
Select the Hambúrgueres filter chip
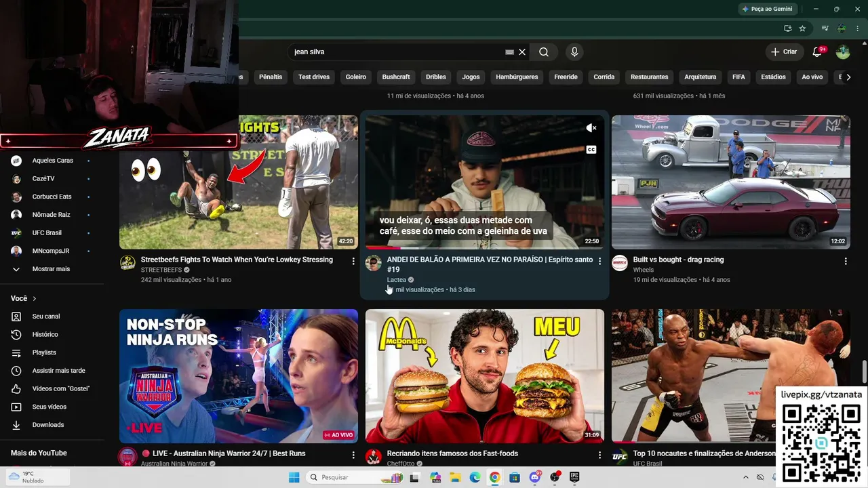tap(517, 77)
